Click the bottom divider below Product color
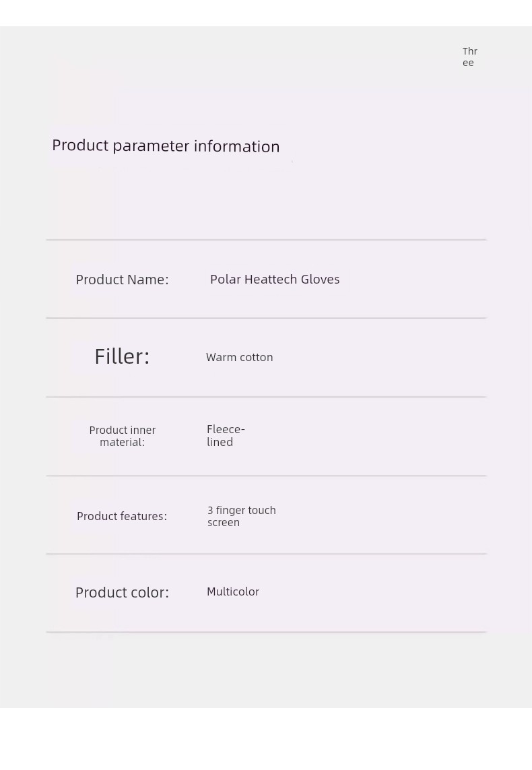Screen dimensions: 532x770 tap(266, 632)
